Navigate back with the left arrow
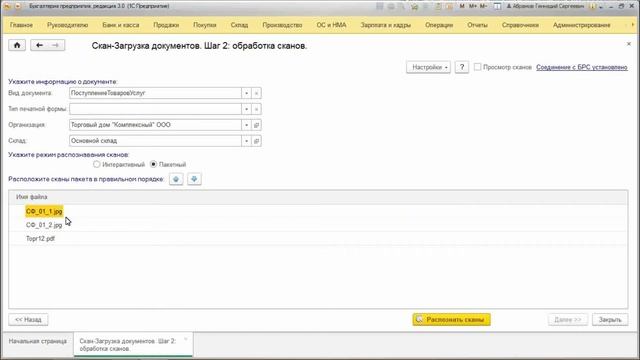Screen dimensions: 640x360 (x=39, y=45)
